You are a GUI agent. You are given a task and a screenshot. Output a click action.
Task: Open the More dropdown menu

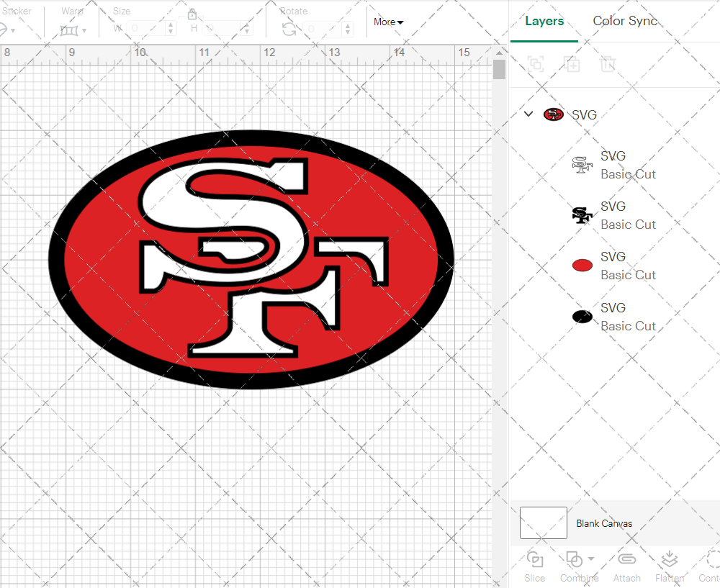(388, 22)
